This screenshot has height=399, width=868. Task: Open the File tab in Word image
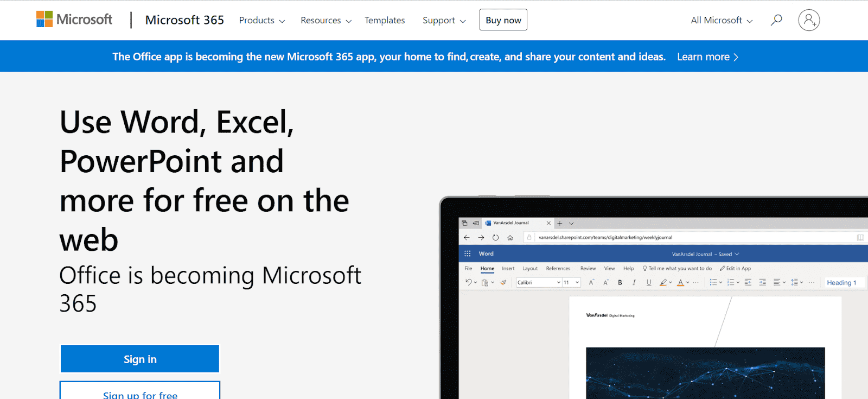468,268
